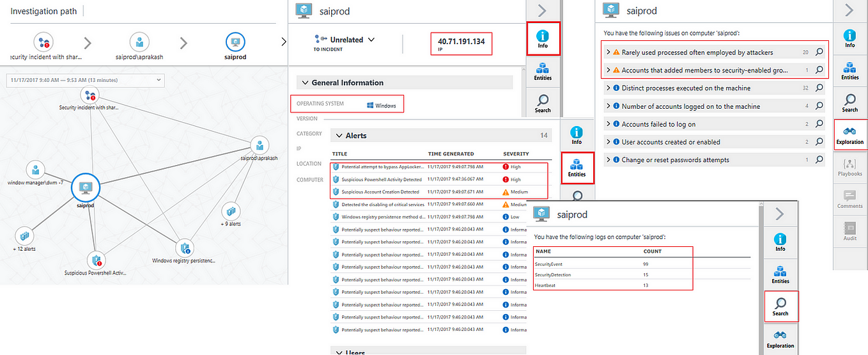This screenshot has height=355, width=868.
Task: Select the Windows registry persistence graph node
Action: click(x=184, y=248)
